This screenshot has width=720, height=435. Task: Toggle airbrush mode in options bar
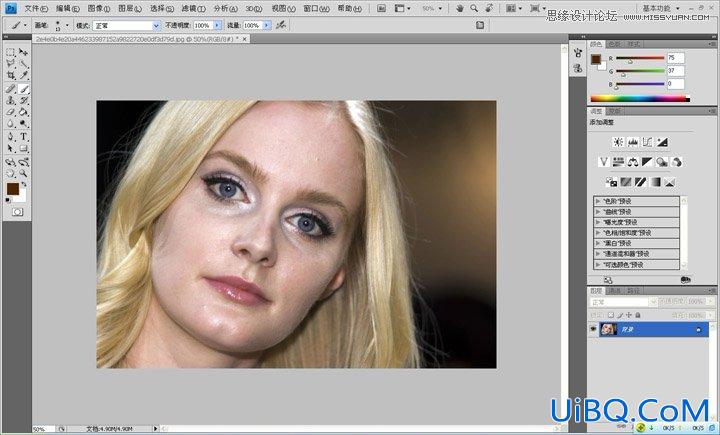[x=281, y=25]
